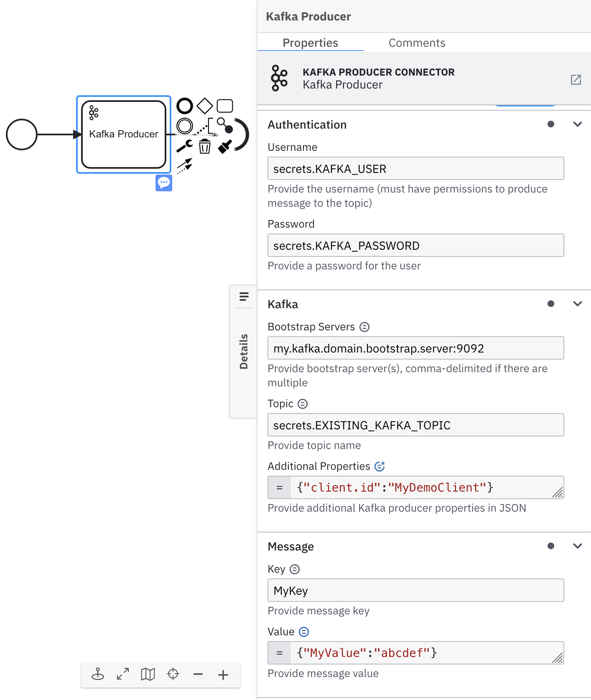This screenshot has width=591, height=700.
Task: Open the comment bubble below the task
Action: pyautogui.click(x=164, y=183)
